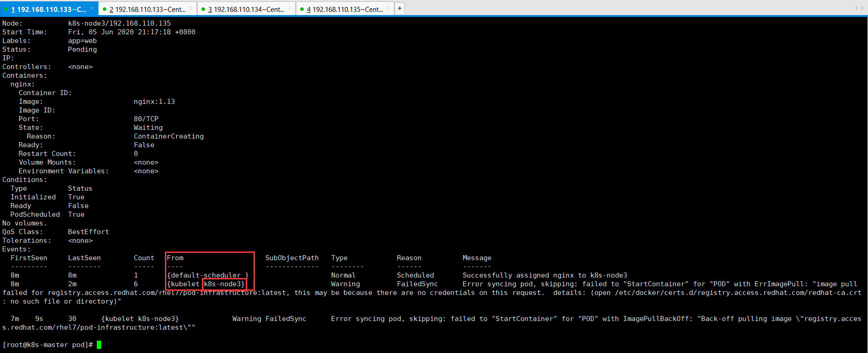Screen dimensions: 868x353
Task: Switch to session tab 1 192.168.110.133
Action: pos(49,9)
